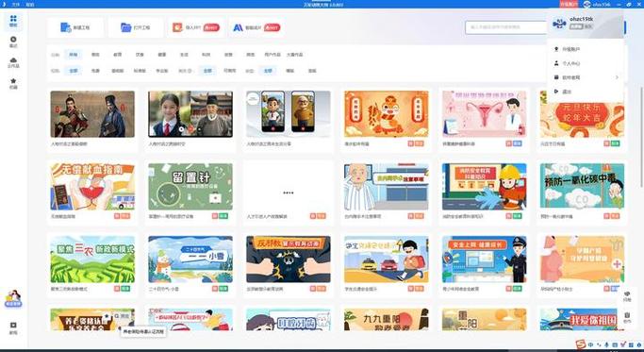This screenshot has height=352, width=644.
Task: Select the 全部 filter beside 可商用
Action: point(207,71)
